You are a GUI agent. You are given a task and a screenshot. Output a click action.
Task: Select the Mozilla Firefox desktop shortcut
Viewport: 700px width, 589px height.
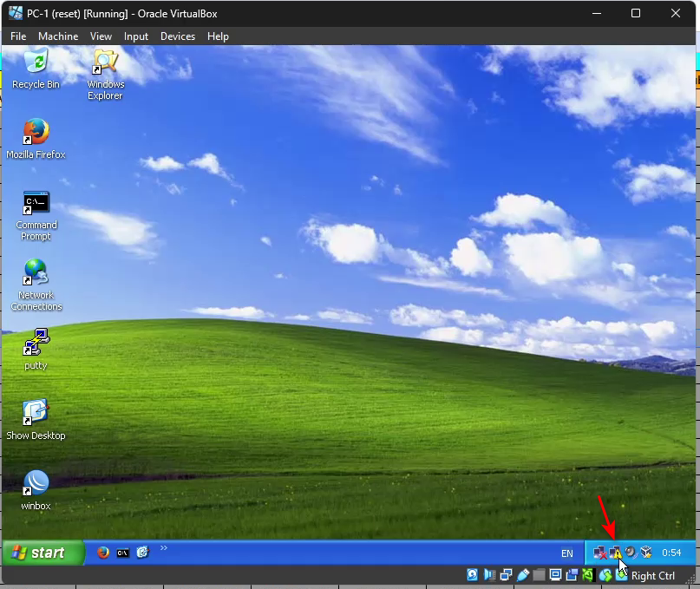tap(36, 133)
